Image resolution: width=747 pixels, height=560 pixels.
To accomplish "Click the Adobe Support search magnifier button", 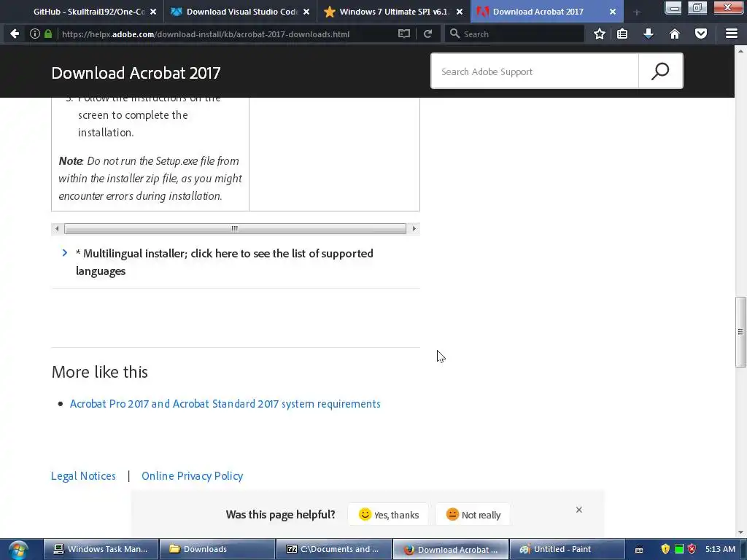I will point(660,71).
